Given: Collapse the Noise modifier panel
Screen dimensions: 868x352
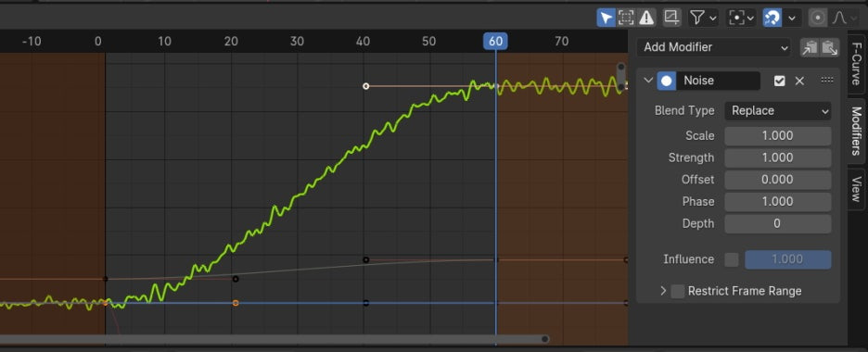Looking at the screenshot, I should tap(648, 81).
